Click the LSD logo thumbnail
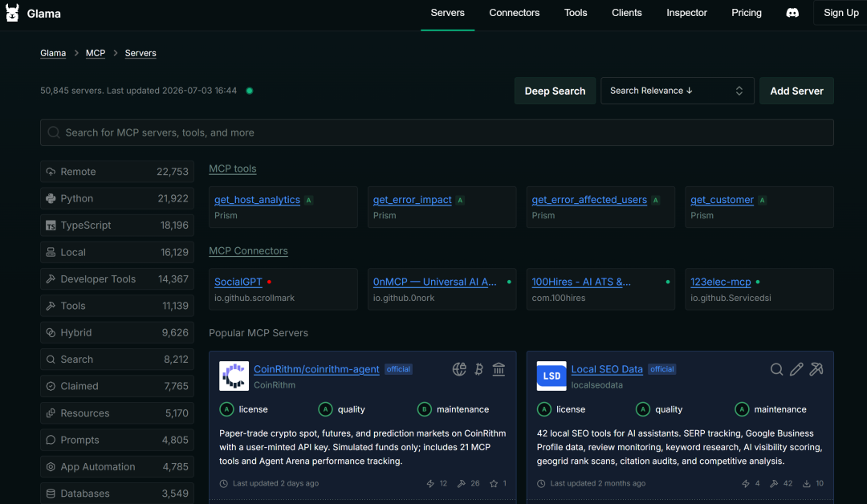Screen dimensions: 867x504 552,376
